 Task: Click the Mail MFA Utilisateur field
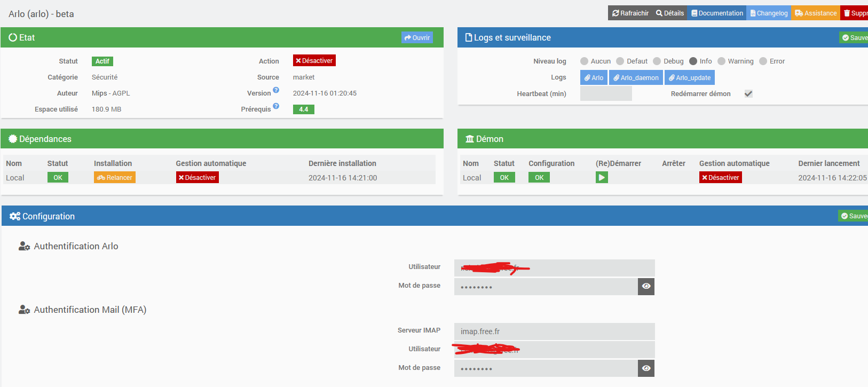[554, 350]
